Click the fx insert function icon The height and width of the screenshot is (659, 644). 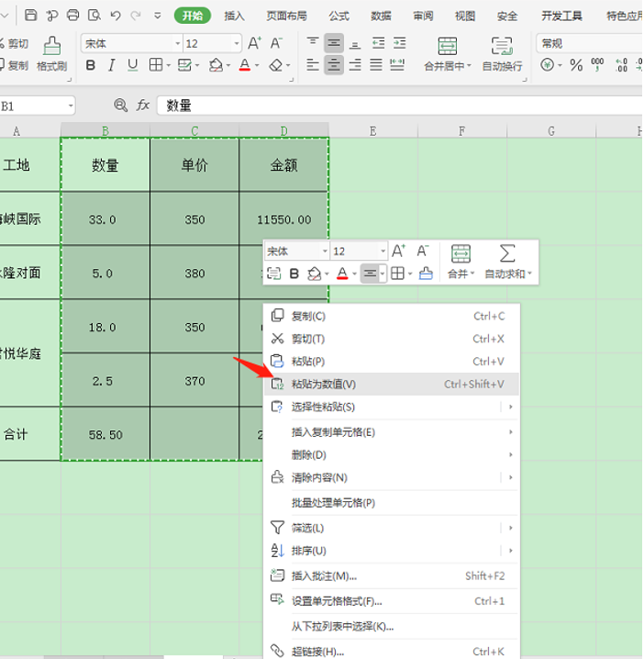(143, 105)
